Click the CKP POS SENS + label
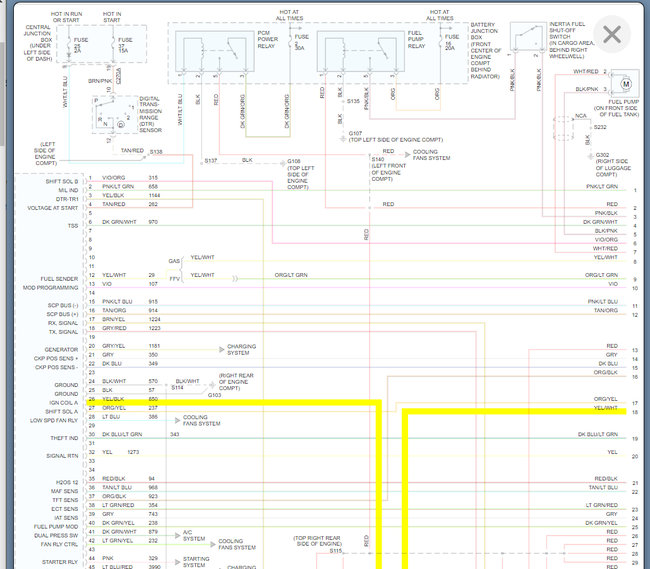The height and width of the screenshot is (569, 650). (56, 358)
